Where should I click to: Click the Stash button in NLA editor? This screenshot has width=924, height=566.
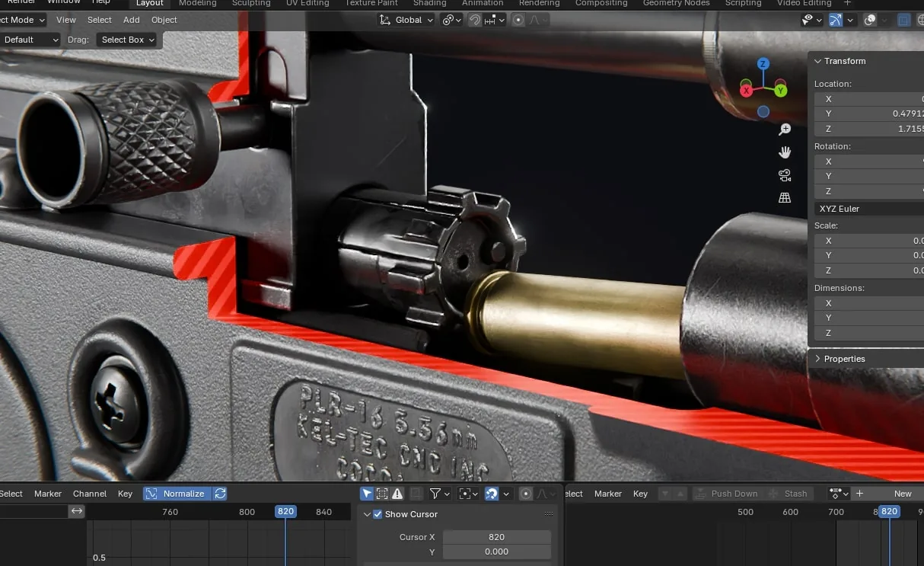pos(789,494)
